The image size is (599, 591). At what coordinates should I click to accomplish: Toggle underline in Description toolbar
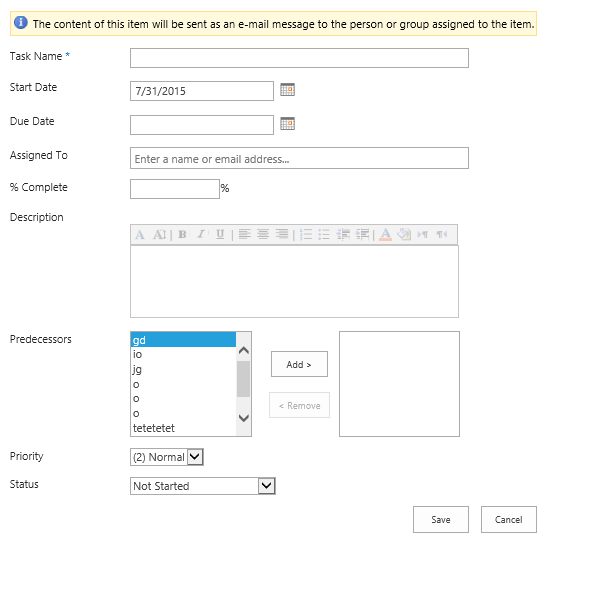click(x=220, y=234)
